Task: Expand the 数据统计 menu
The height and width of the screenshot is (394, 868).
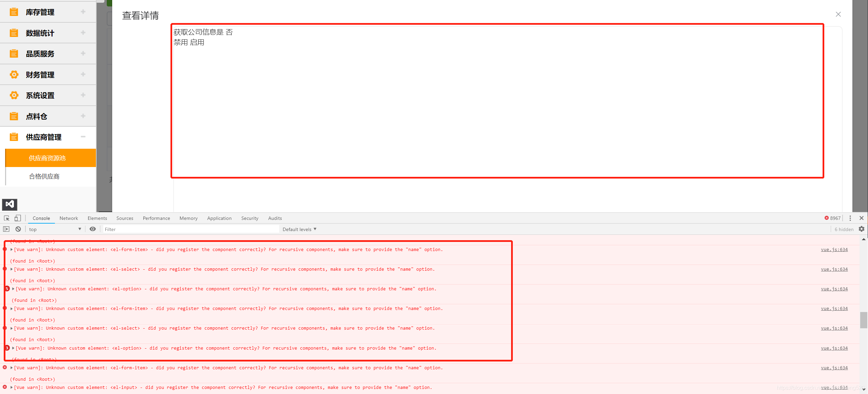Action: pos(83,33)
